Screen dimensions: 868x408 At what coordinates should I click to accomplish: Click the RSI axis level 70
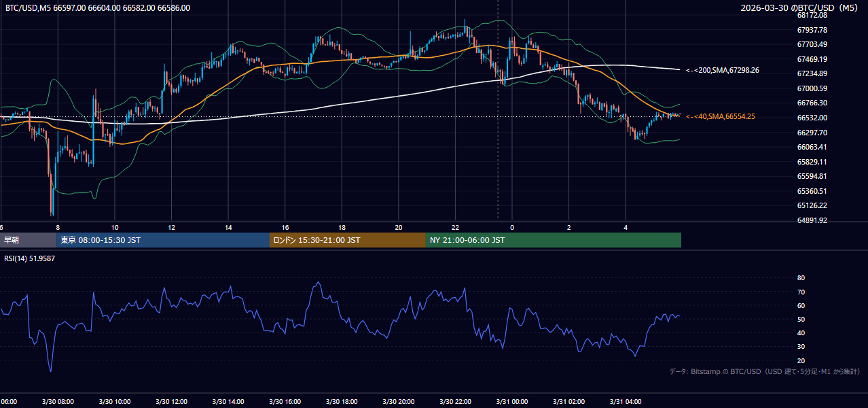(x=801, y=292)
